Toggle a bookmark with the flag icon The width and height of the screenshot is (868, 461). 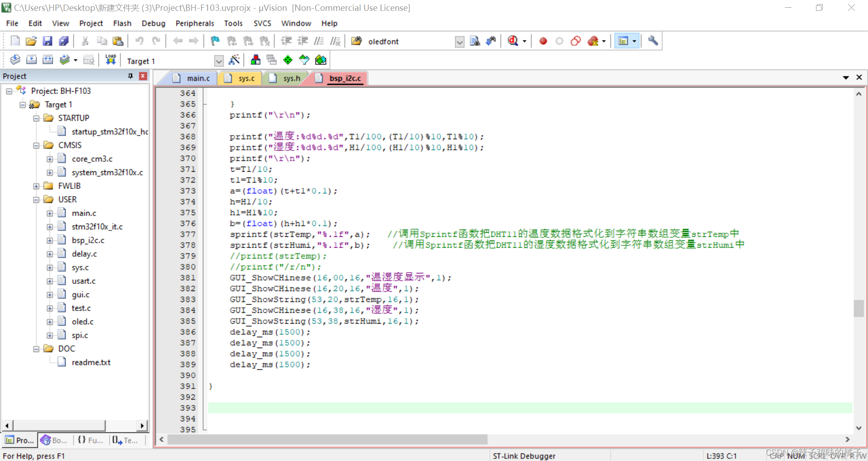214,41
